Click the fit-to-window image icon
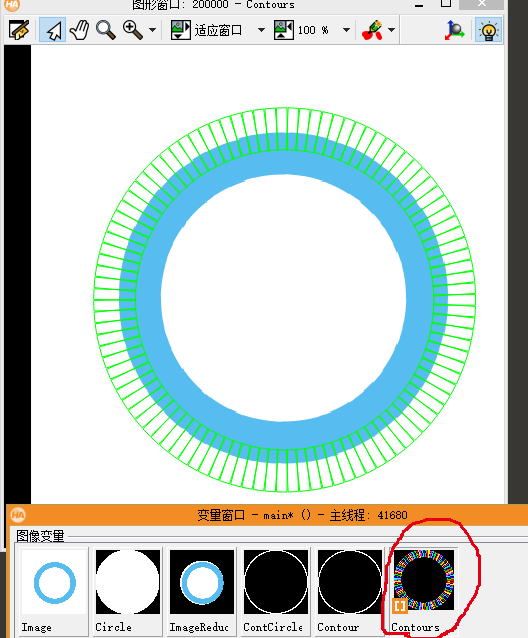This screenshot has width=528, height=638. [181, 30]
